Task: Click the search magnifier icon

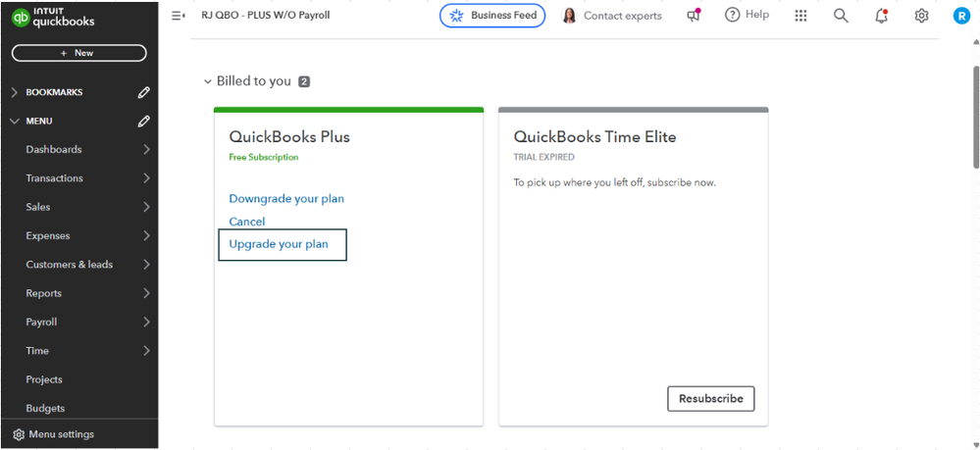Action: tap(841, 16)
